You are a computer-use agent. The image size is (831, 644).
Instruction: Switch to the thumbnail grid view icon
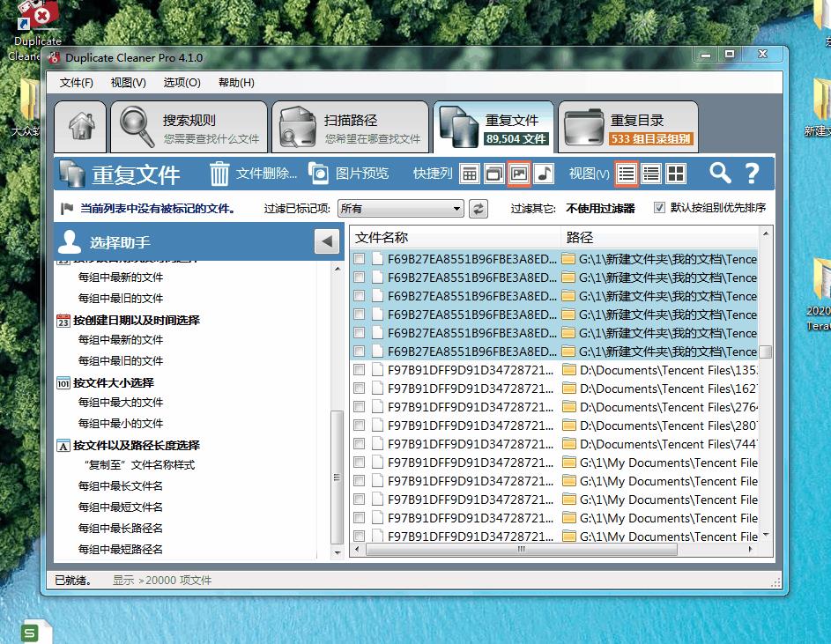(x=676, y=174)
